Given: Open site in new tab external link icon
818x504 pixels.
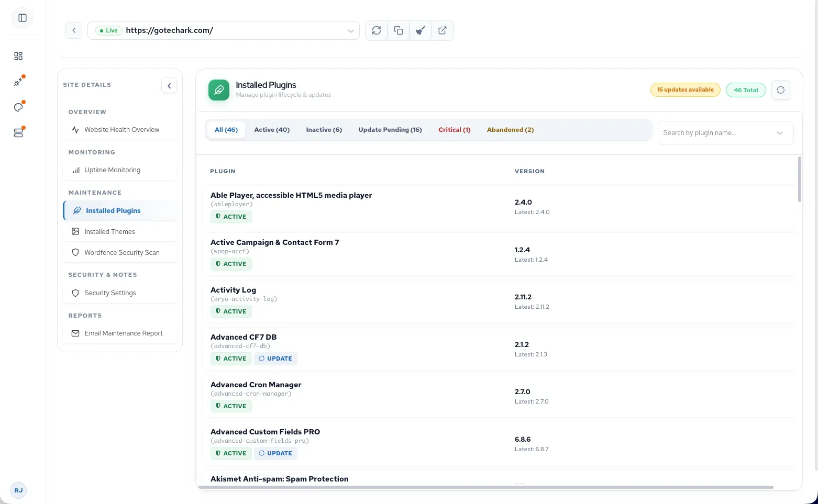Looking at the screenshot, I should [443, 30].
